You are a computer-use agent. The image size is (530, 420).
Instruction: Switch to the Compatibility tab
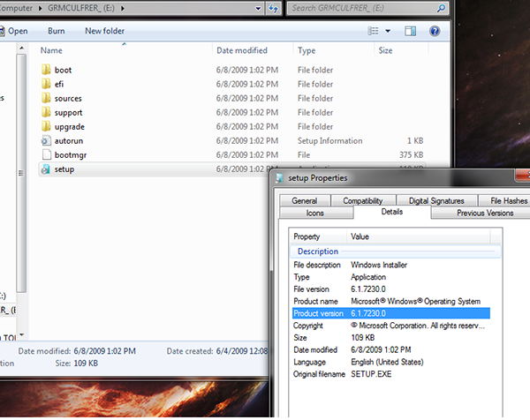coord(363,201)
